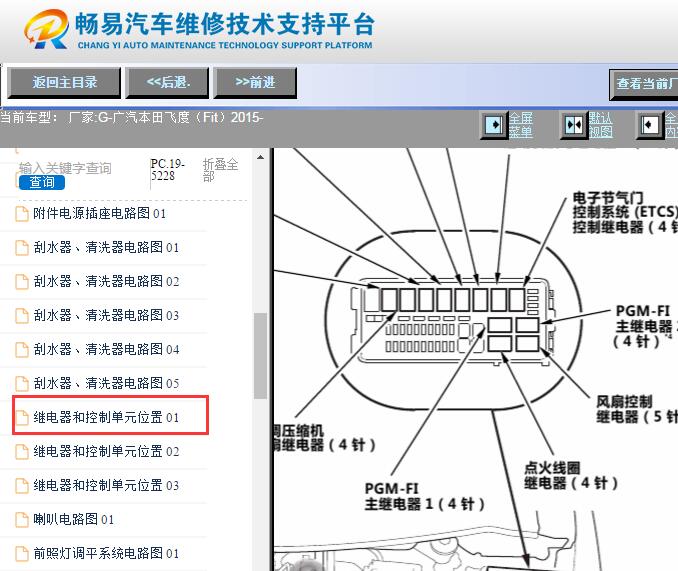Click the 点火线圈继电器 label in diagram

pyautogui.click(x=571, y=475)
